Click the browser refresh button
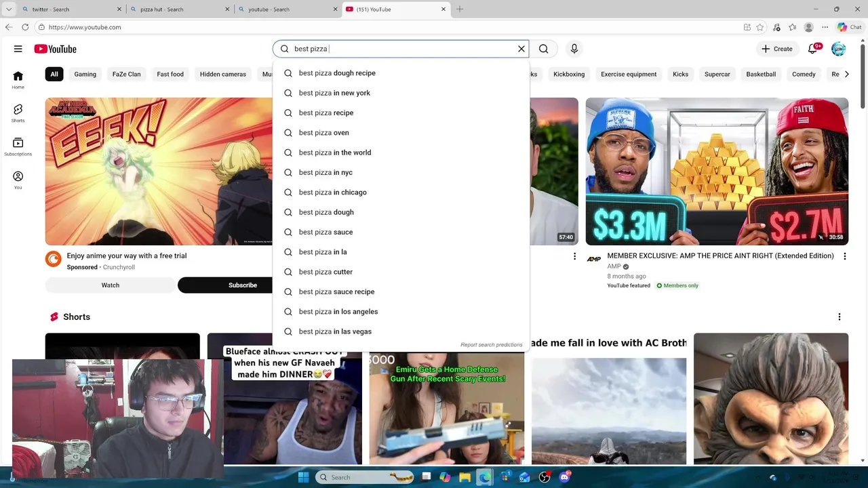This screenshot has height=488, width=868. [x=25, y=27]
